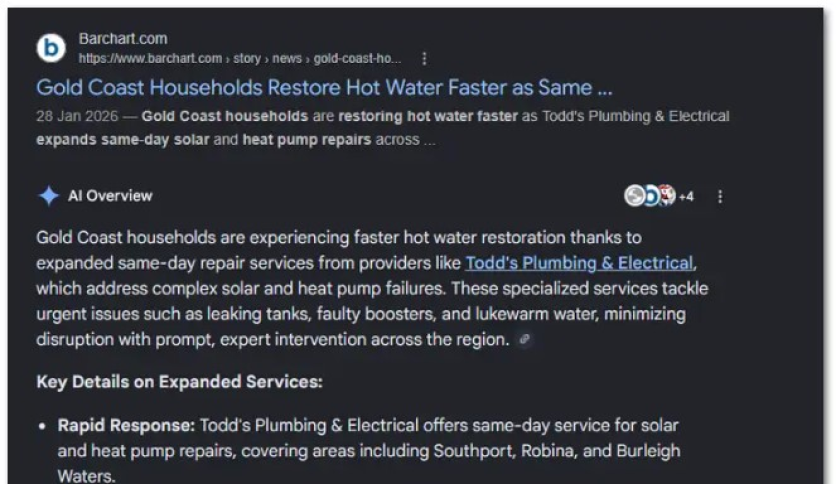The width and height of the screenshot is (836, 484).
Task: Click the Rapid Response bullet label
Action: [125, 425]
